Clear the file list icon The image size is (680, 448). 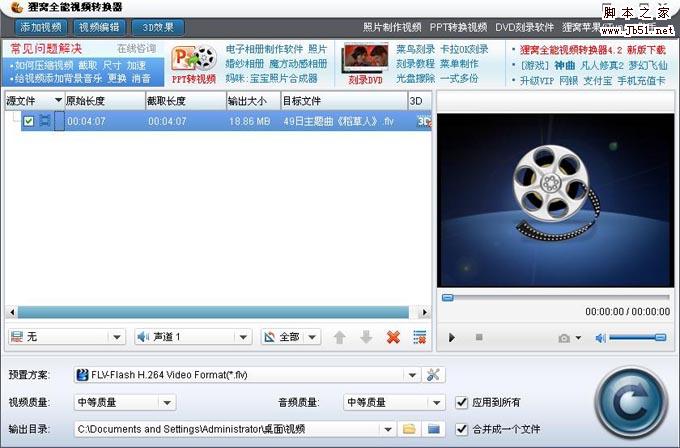pyautogui.click(x=419, y=337)
